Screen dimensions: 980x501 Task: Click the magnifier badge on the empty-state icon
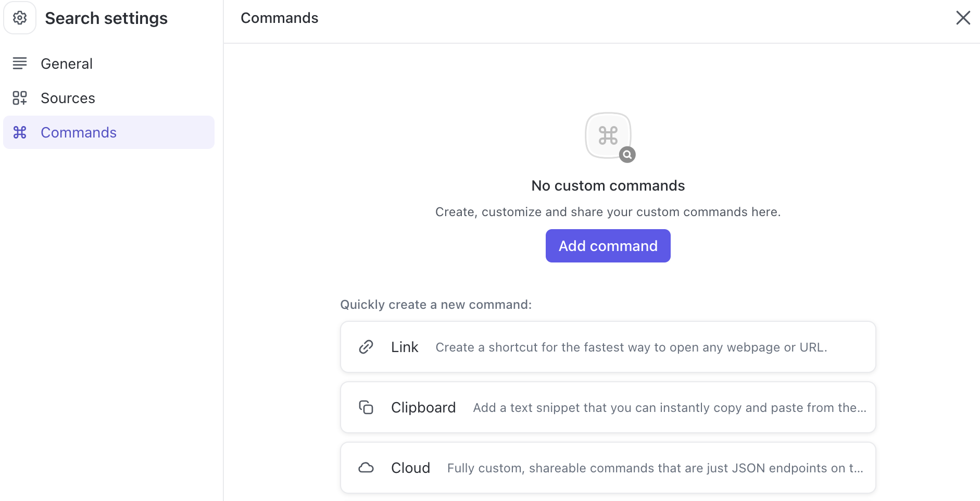627,154
